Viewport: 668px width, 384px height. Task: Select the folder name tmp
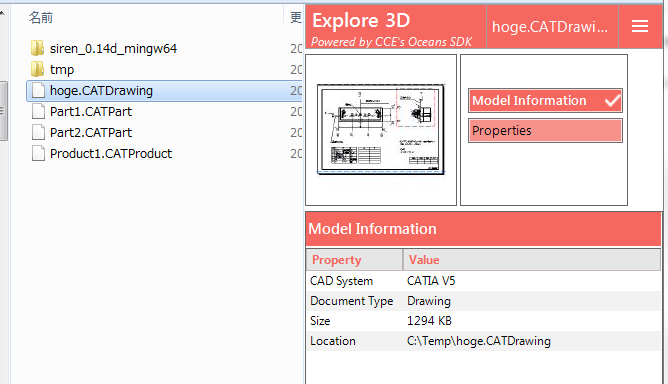tap(62, 69)
